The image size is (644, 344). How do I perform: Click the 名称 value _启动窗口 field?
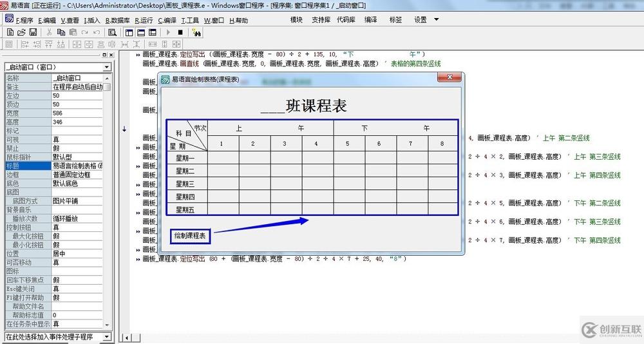(x=77, y=78)
